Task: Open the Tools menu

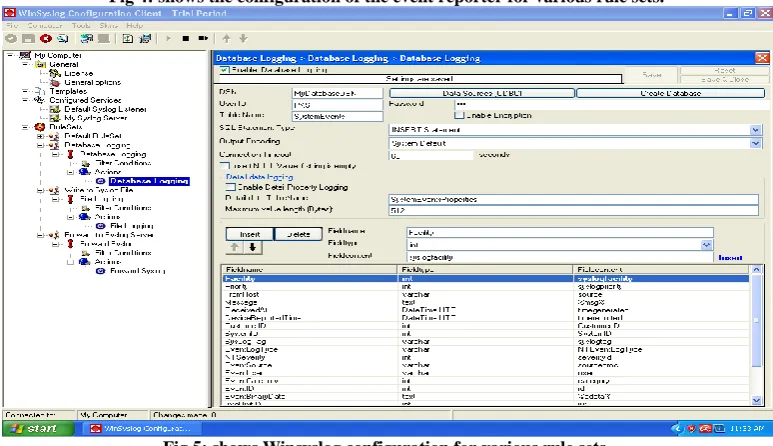Action: [81, 25]
